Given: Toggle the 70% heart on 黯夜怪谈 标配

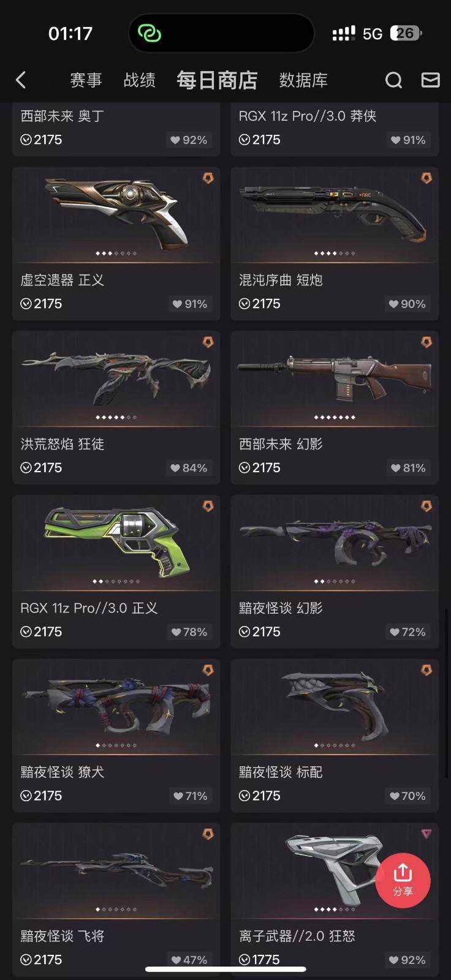Looking at the screenshot, I should tap(407, 796).
